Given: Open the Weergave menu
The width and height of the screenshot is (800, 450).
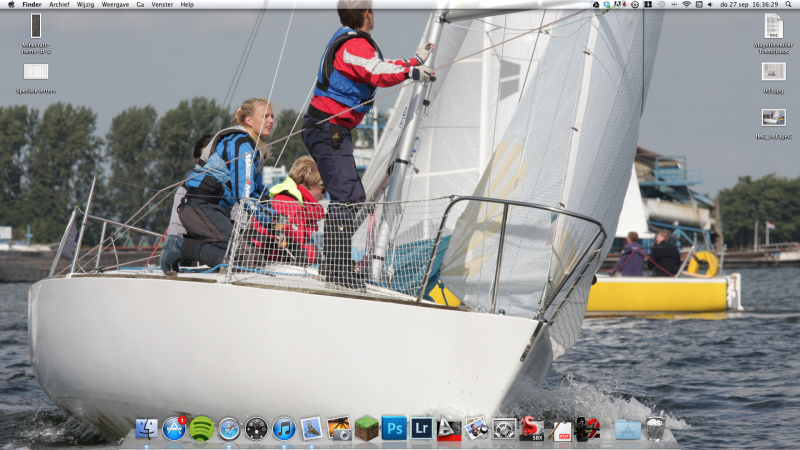Looking at the screenshot, I should point(115,4).
